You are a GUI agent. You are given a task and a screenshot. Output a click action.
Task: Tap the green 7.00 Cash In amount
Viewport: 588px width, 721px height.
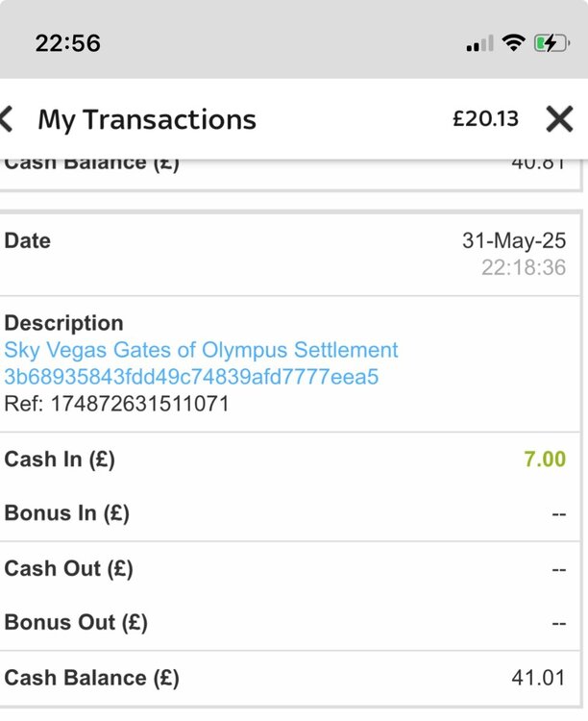545,460
